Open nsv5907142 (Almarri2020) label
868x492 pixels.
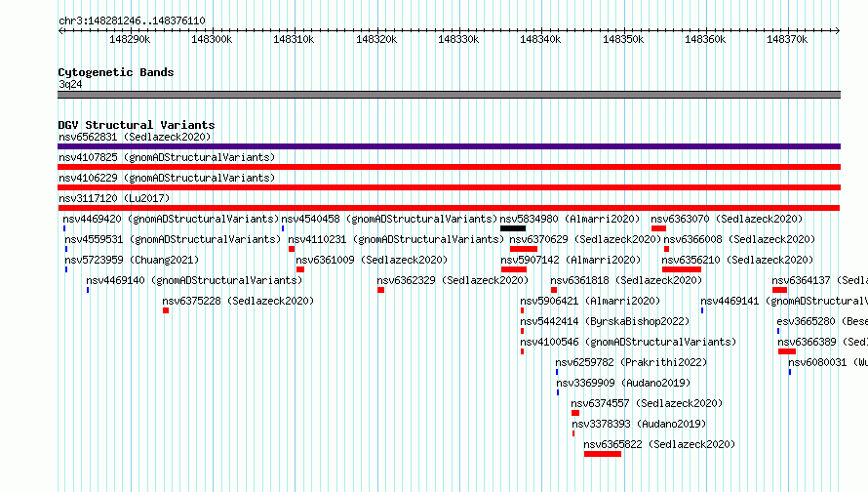pos(571,260)
